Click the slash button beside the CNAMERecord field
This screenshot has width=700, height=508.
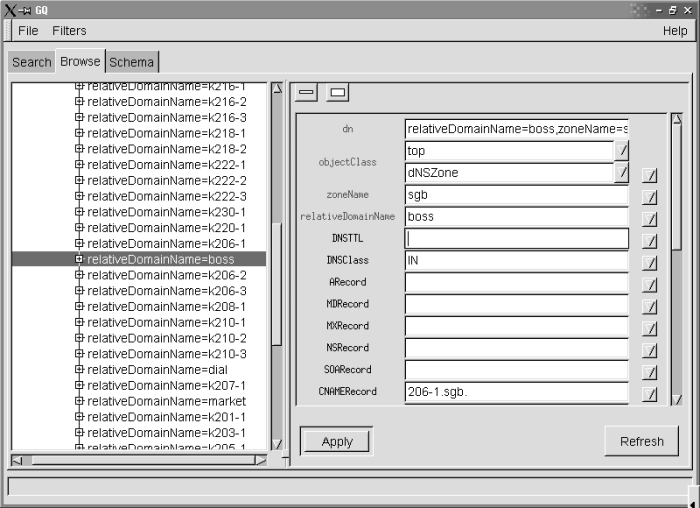(649, 393)
